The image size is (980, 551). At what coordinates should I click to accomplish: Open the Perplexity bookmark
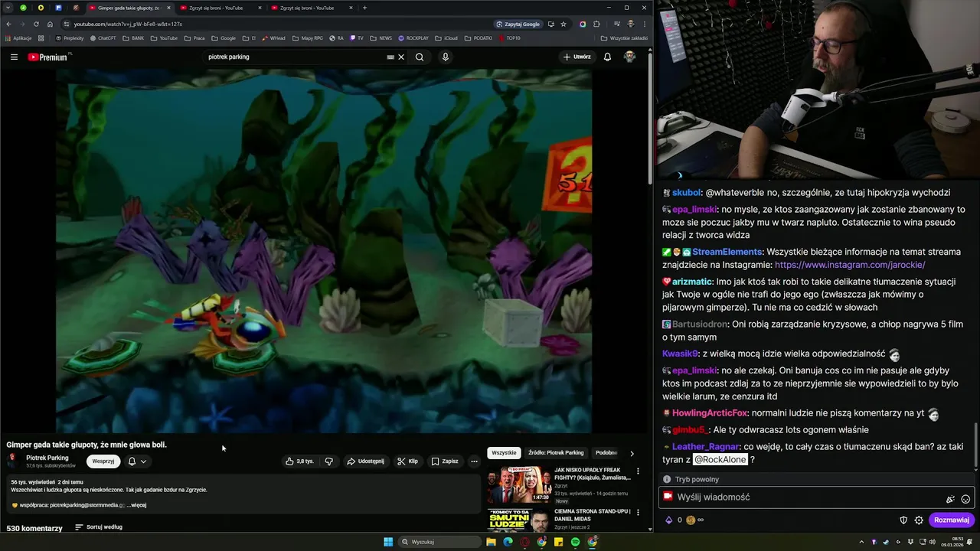coord(70,37)
